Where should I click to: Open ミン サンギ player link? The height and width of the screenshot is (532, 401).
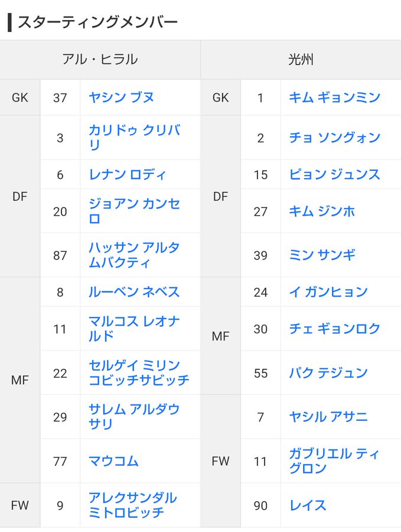coord(322,255)
